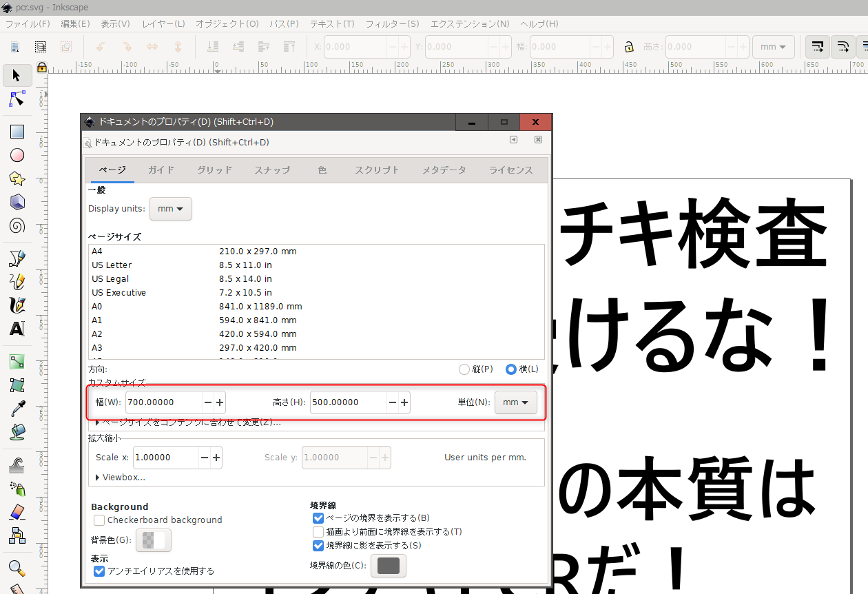This screenshot has height=594, width=868.
Task: Click the width/height lock icon
Action: coord(628,47)
